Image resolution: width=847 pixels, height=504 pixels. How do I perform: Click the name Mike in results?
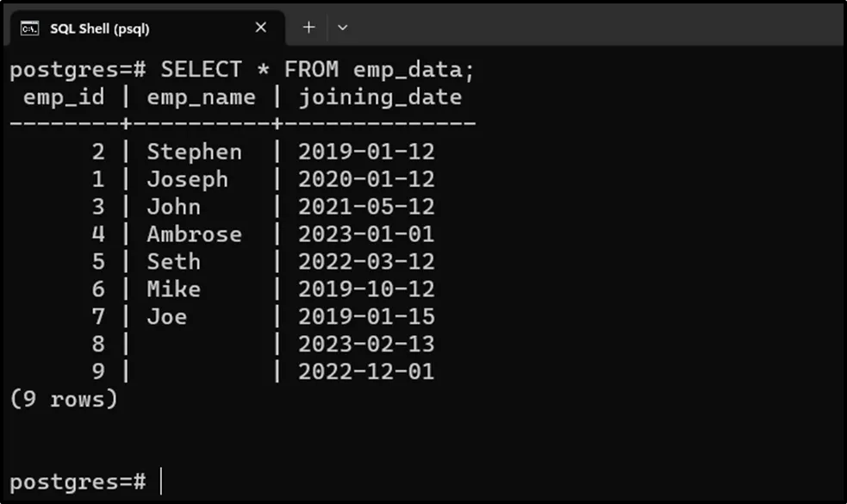[x=173, y=289]
